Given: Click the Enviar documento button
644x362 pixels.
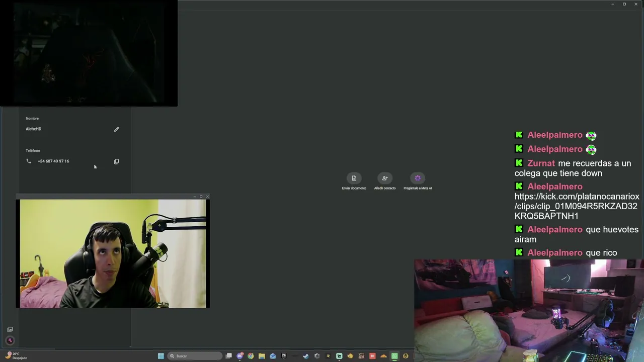Looking at the screenshot, I should 354,182.
